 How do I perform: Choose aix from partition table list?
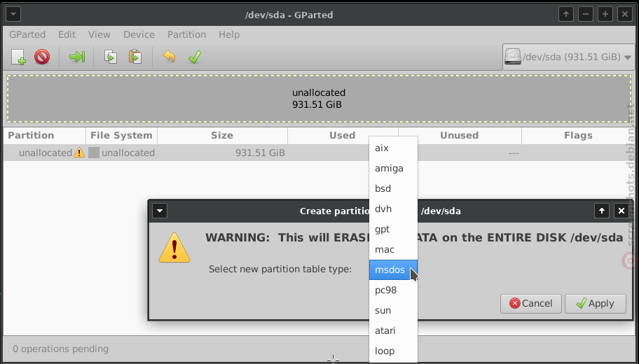(x=393, y=148)
